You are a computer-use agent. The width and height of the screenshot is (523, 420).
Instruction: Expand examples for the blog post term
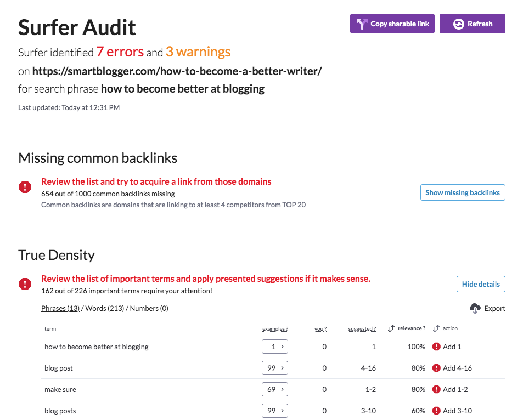pyautogui.click(x=274, y=368)
